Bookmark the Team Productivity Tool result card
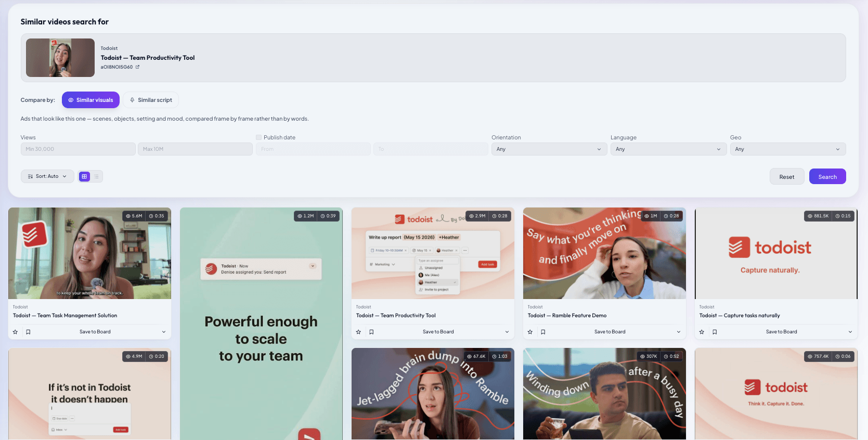Viewport: 868px width, 440px height. 371,332
